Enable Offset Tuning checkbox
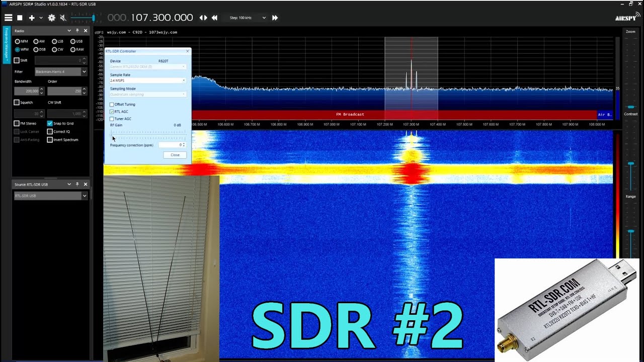The height and width of the screenshot is (362, 644). point(112,105)
